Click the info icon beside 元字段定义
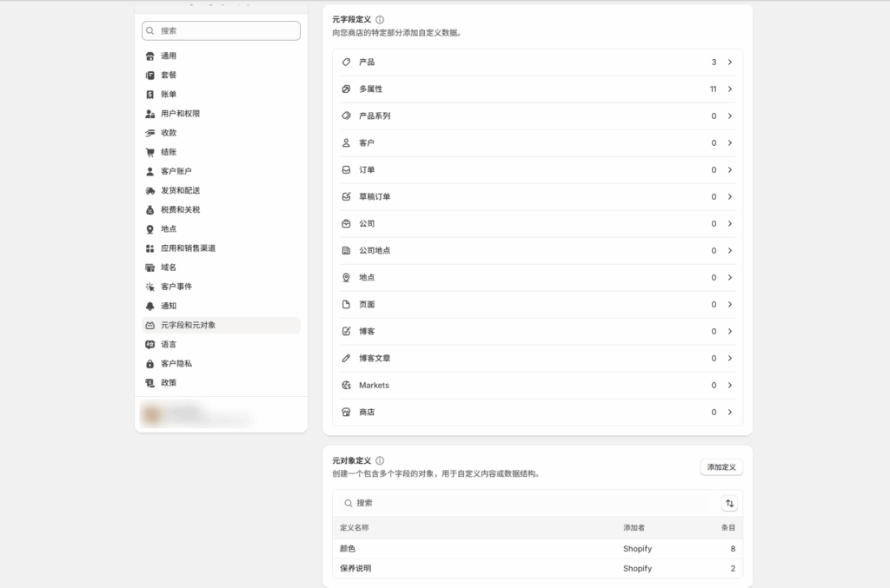 380,19
